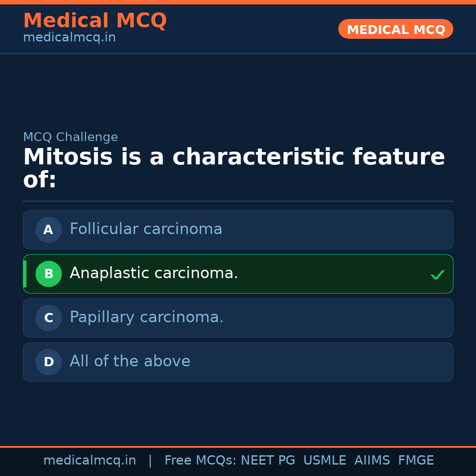Collapse the answer options list
Image resolution: width=476 pixels, height=476 pixels.
click(x=238, y=295)
